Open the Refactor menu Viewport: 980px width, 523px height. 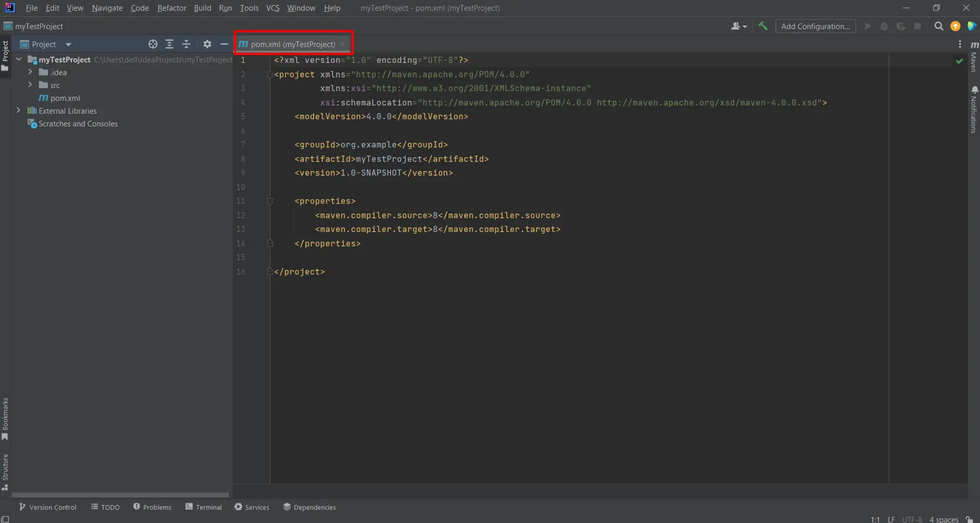[171, 8]
